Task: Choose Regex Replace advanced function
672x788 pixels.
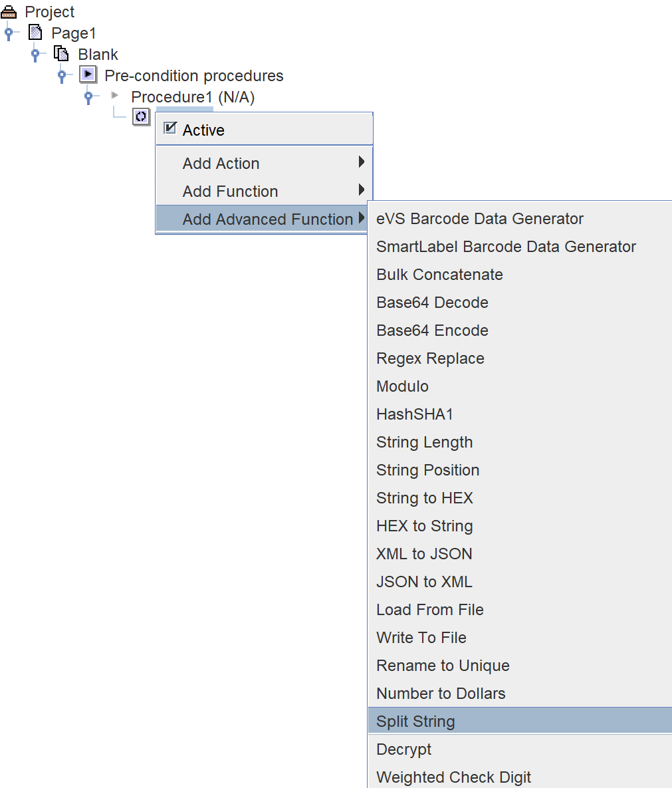Action: (x=430, y=358)
